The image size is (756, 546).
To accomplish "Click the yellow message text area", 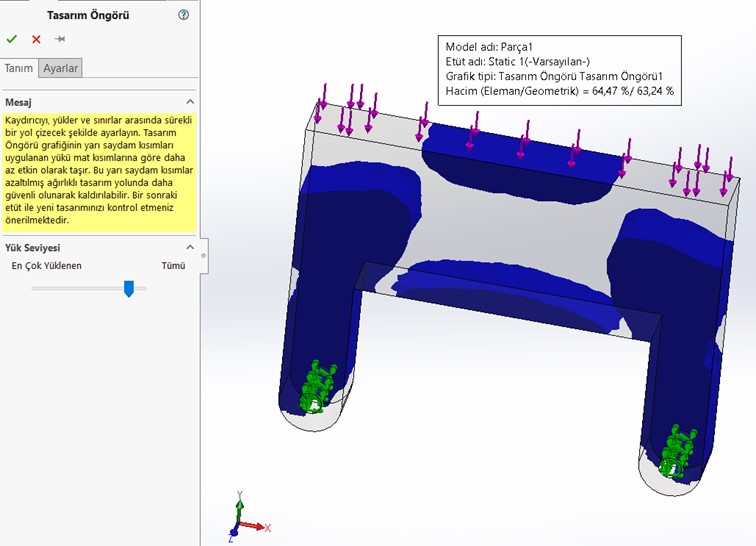I will [98, 172].
